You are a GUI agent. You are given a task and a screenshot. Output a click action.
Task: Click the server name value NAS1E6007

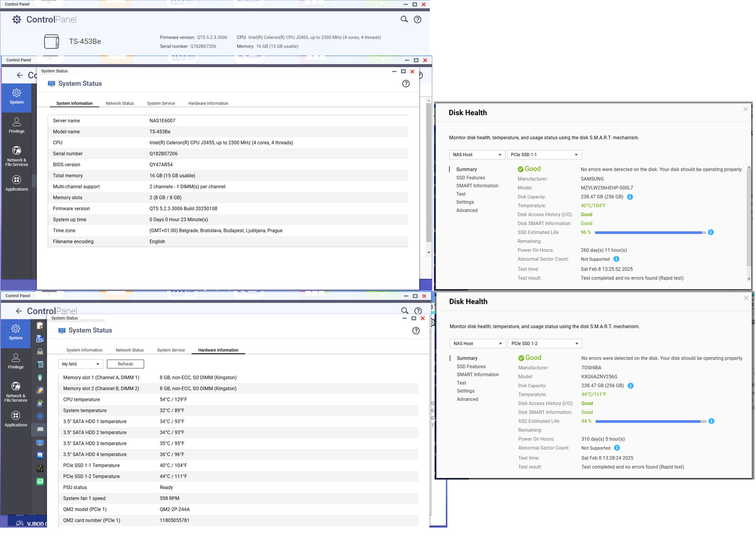click(162, 121)
